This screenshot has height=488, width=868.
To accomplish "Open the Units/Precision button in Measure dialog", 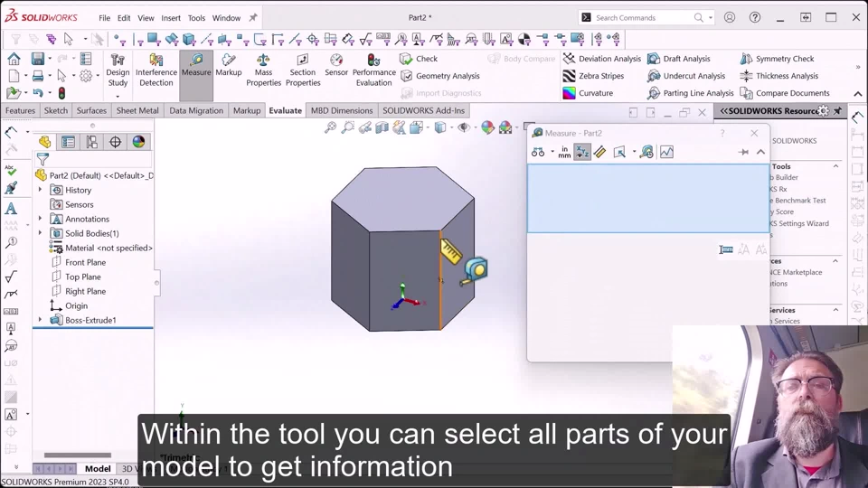I will (564, 152).
